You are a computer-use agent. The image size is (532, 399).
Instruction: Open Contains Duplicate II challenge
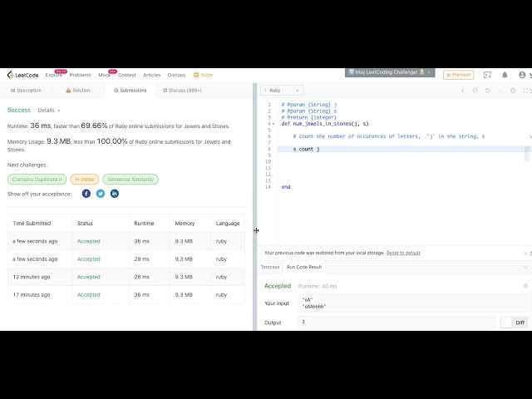coord(37,180)
